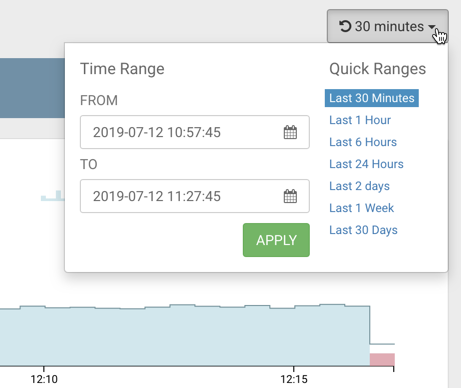Select Last 1 Hour quick range
Viewport: 461px width, 388px height.
pyautogui.click(x=360, y=120)
